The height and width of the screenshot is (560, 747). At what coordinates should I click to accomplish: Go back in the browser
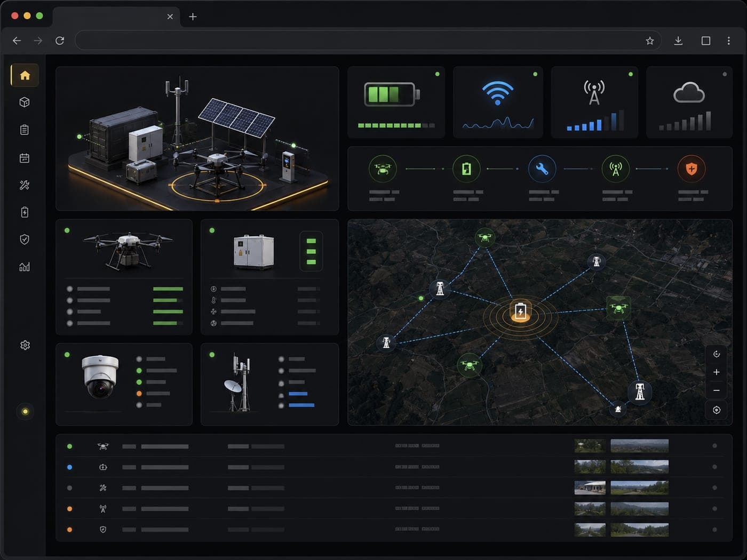(x=17, y=41)
